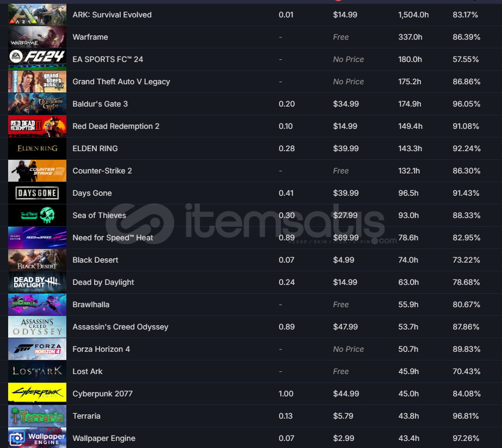This screenshot has height=448, width=502.
Task: Select the "ELDEN RING" title text
Action: pos(95,148)
